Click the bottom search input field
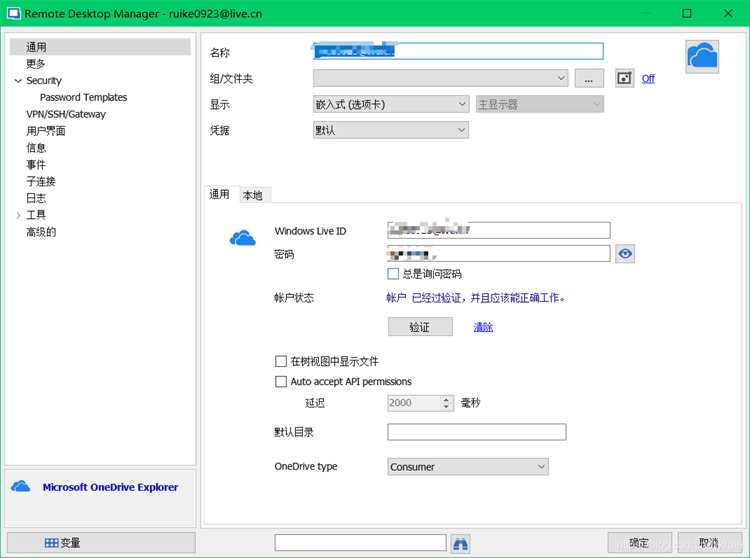This screenshot has width=750, height=558. 361,543
